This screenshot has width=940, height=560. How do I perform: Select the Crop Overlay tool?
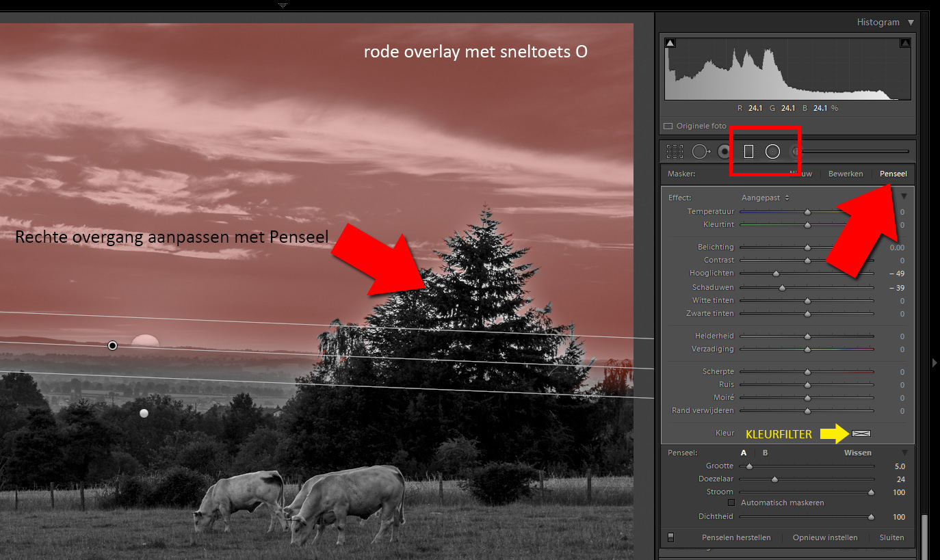click(675, 152)
